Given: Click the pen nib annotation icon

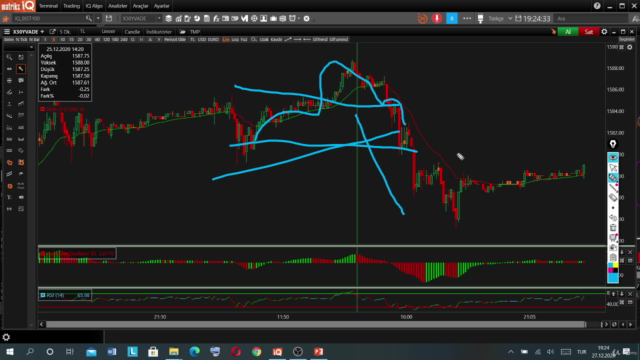Looking at the screenshot, I should pos(613,144).
